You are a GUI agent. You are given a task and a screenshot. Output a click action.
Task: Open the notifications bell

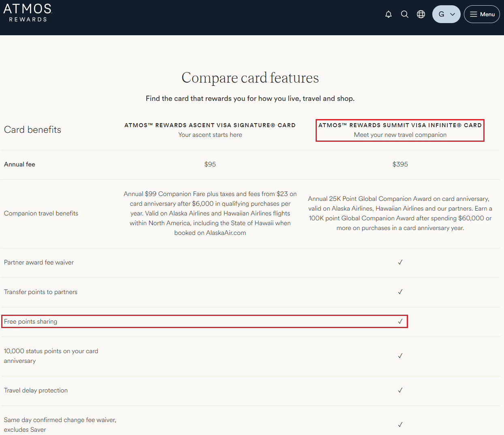click(x=388, y=14)
